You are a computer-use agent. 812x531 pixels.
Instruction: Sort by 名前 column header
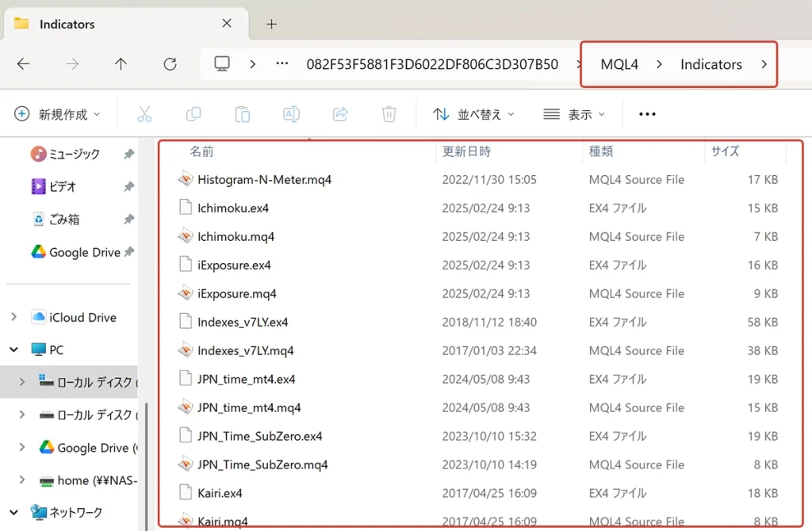(x=201, y=151)
